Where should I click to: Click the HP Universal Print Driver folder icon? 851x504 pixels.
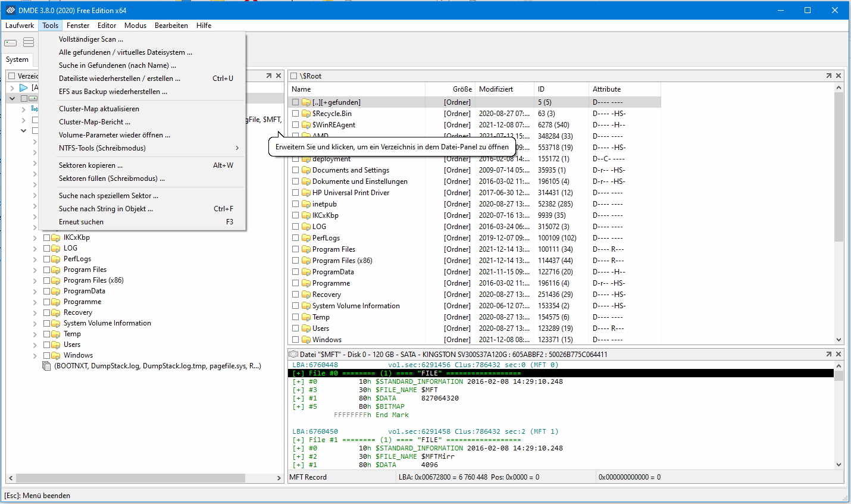point(306,193)
